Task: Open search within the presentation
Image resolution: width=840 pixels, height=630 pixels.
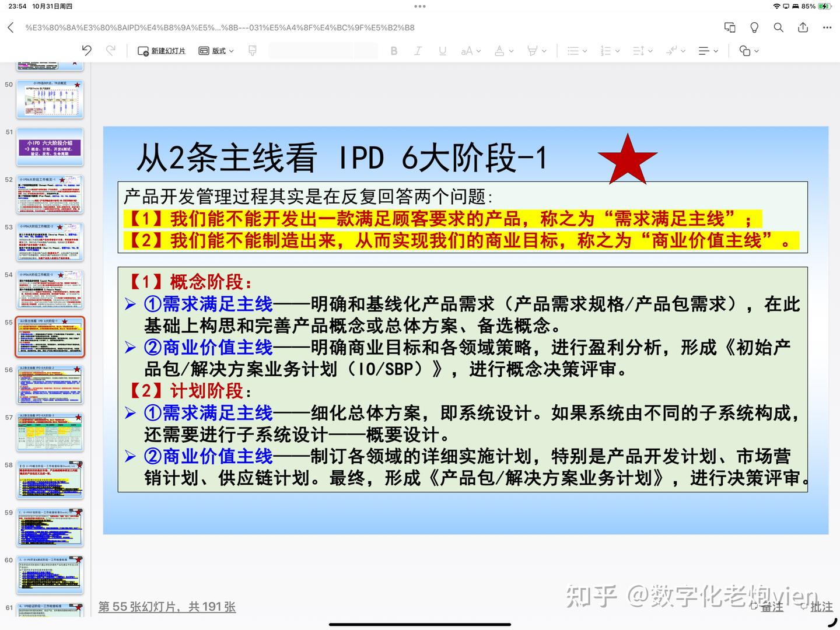Action: 778,27
